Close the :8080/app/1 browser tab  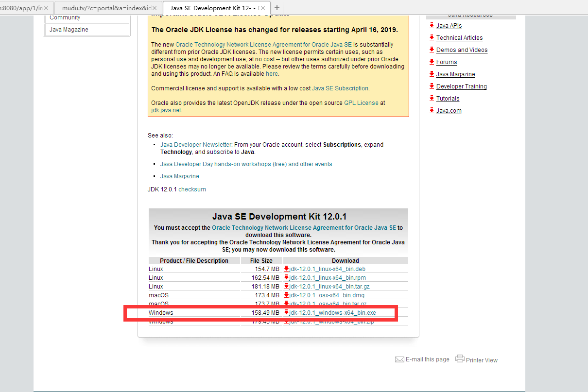click(x=46, y=8)
